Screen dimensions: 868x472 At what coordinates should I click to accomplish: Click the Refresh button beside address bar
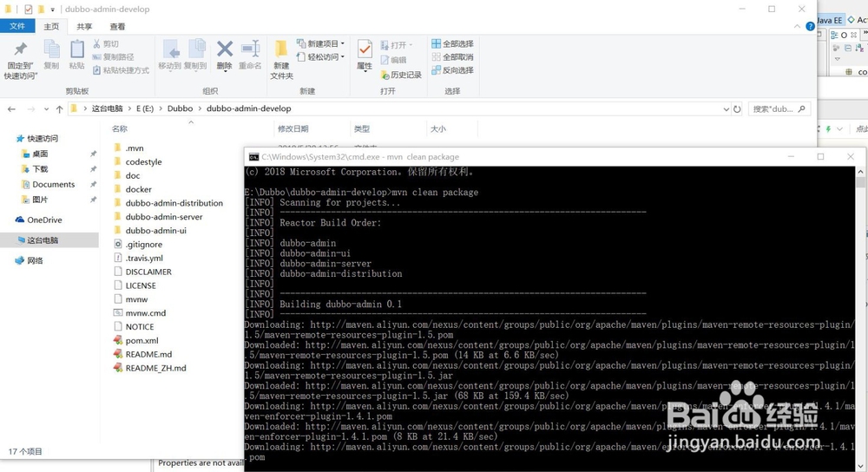[x=737, y=109]
